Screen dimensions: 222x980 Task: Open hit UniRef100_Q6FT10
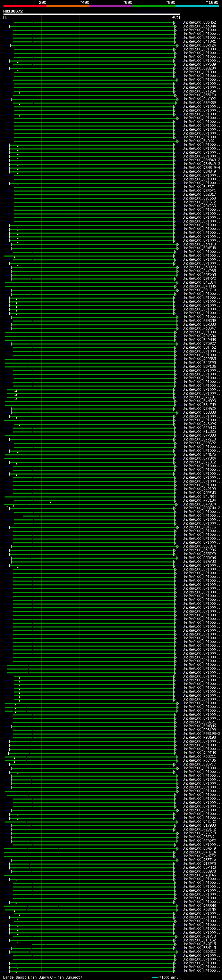point(199,860)
